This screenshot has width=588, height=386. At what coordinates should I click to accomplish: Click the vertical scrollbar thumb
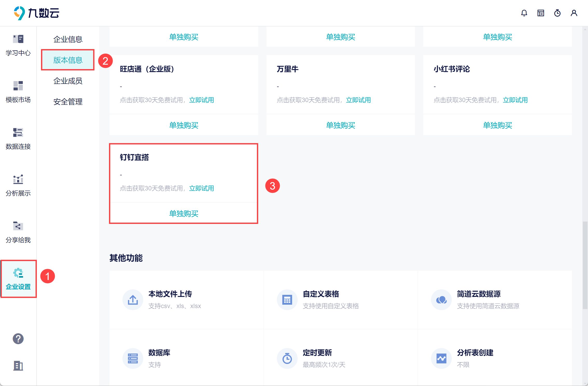(x=585, y=265)
